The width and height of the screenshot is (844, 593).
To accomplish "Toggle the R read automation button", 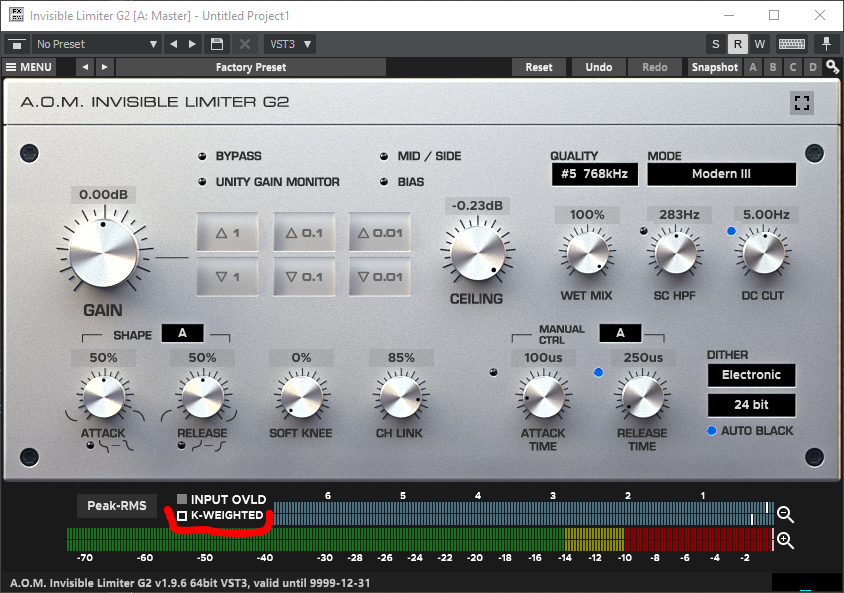I will [737, 44].
